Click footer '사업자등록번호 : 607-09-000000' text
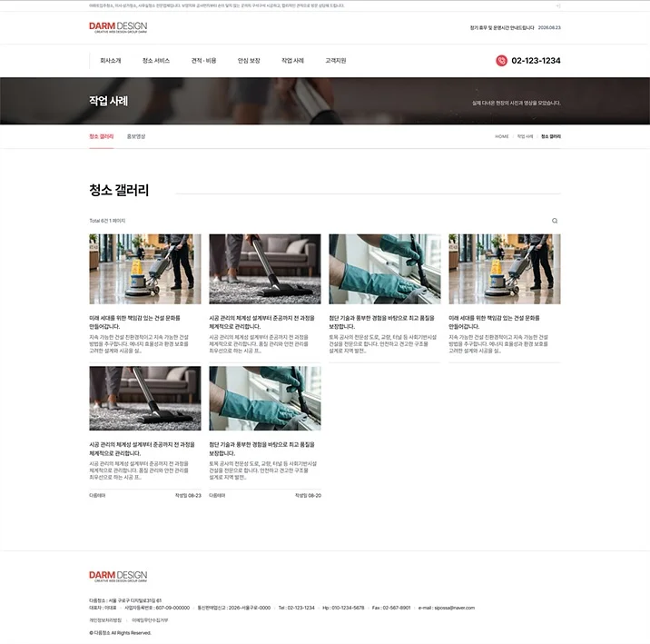 click(x=157, y=608)
